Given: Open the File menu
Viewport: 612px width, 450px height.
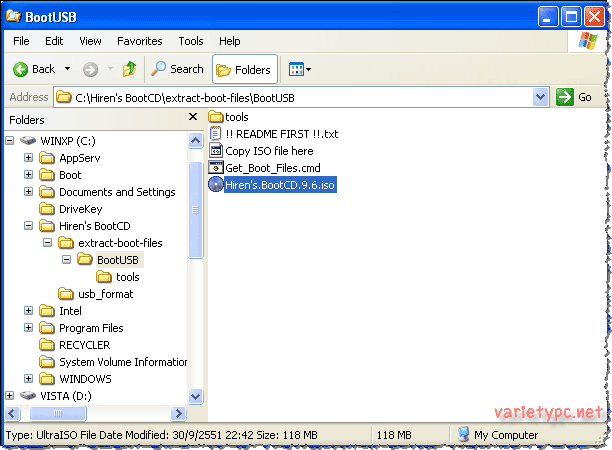Looking at the screenshot, I should 21,41.
